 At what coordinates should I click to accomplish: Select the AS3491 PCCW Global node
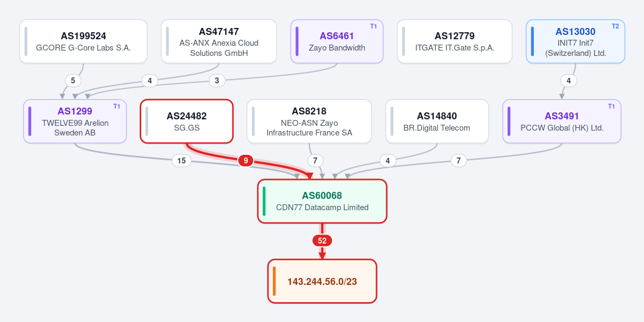click(x=562, y=121)
